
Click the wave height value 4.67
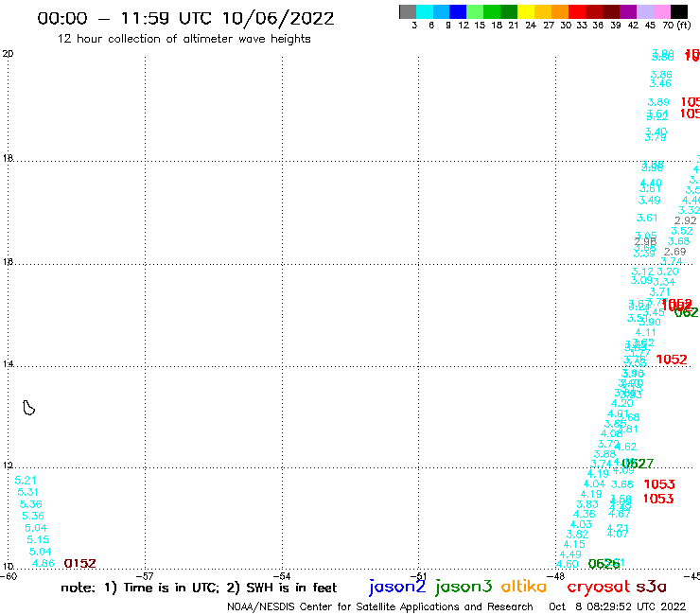click(x=620, y=515)
